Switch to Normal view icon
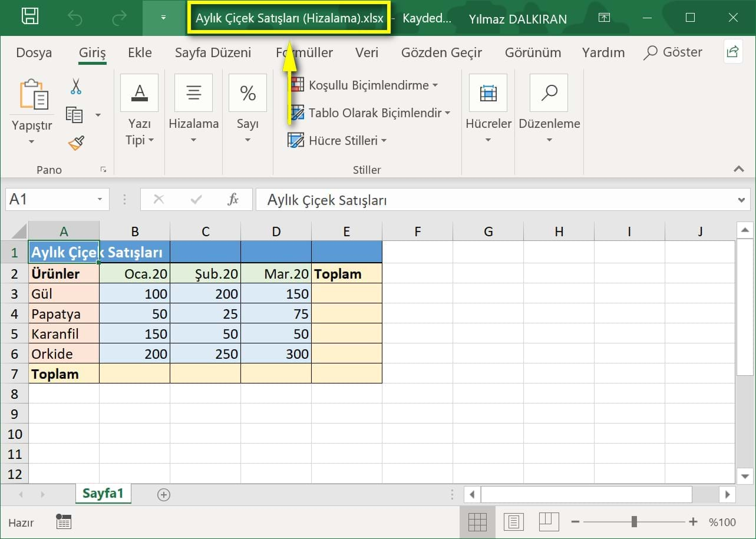The image size is (756, 539). tap(477, 522)
